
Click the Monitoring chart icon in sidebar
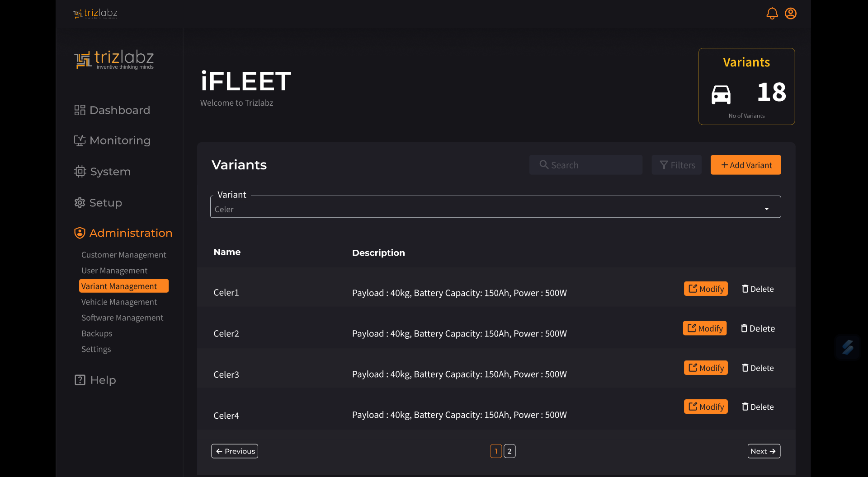click(x=80, y=140)
